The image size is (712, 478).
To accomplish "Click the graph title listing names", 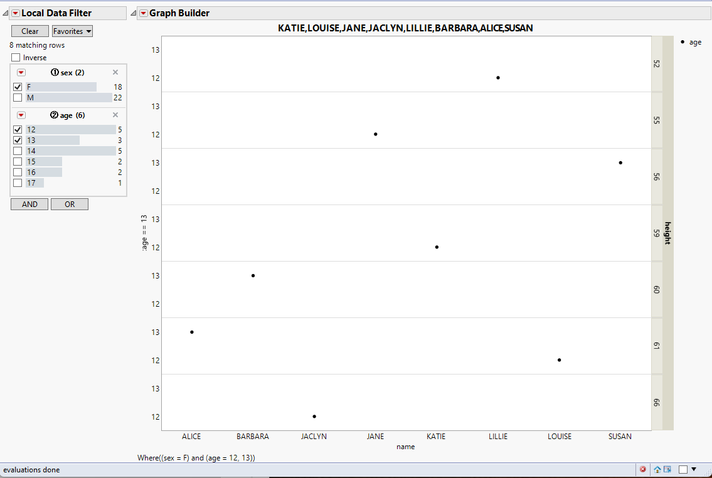I will click(405, 28).
